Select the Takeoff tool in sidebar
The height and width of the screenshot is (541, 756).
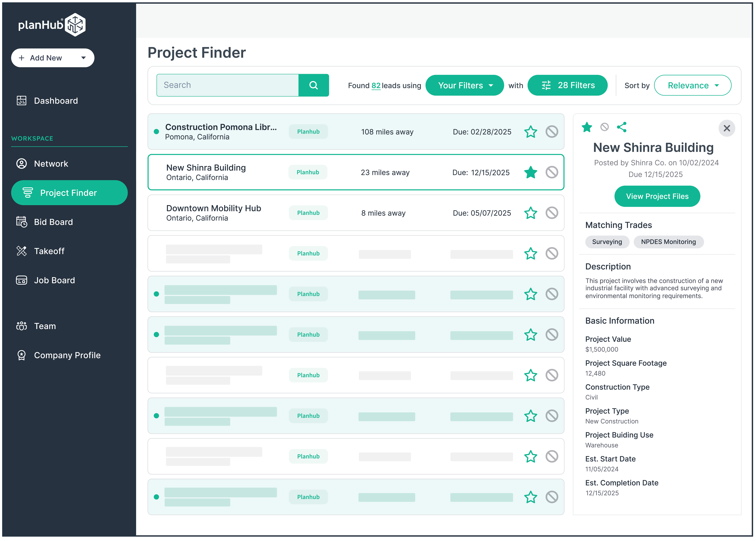[x=49, y=251]
